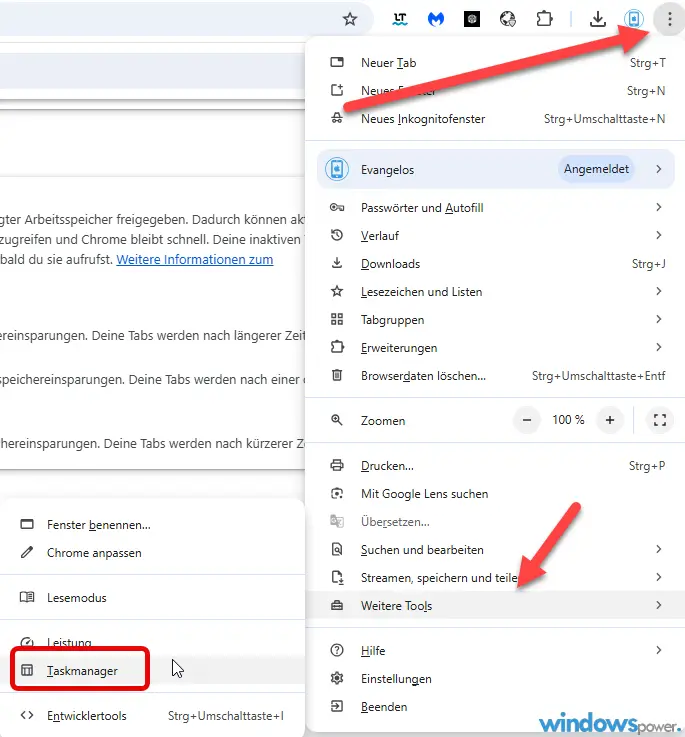685x737 pixels.
Task: Open the Extensions puzzle icon
Action: click(544, 19)
